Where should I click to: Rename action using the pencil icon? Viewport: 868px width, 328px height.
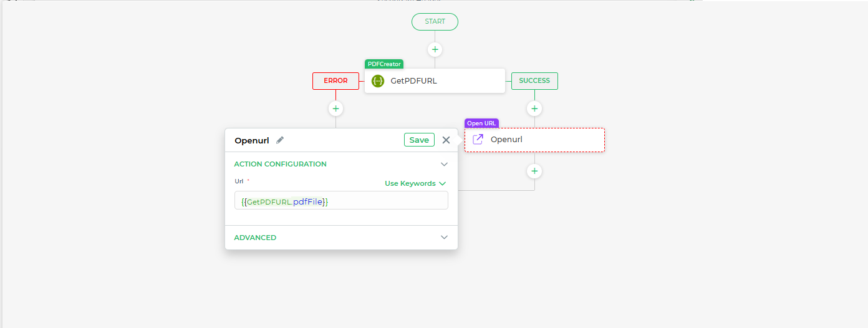(280, 140)
